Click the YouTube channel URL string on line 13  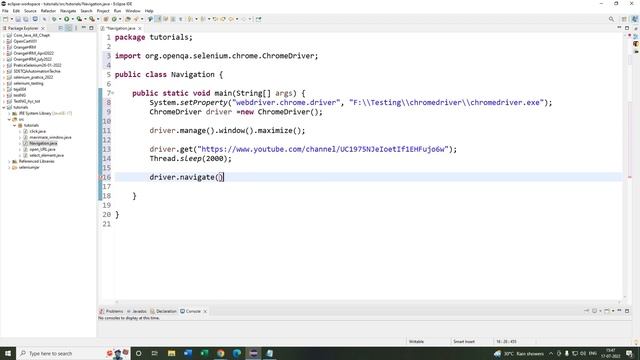pos(324,149)
